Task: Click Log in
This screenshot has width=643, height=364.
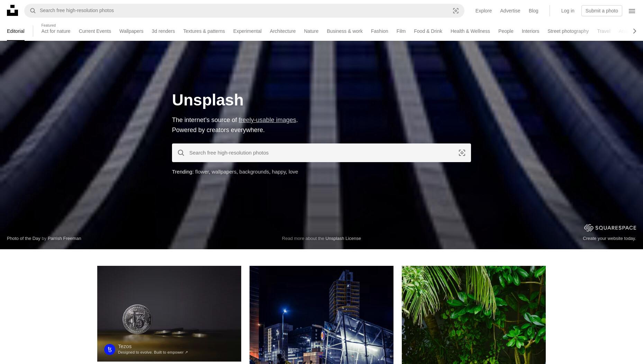Action: click(x=568, y=11)
